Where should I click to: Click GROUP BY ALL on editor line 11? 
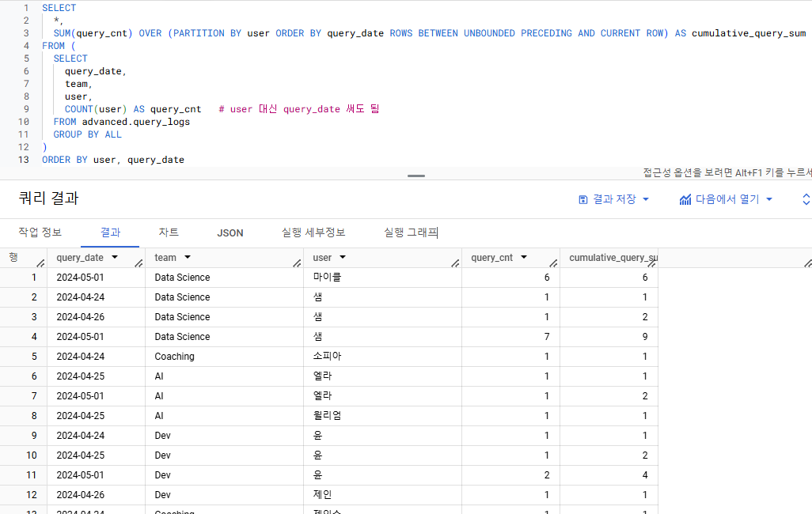pos(88,134)
